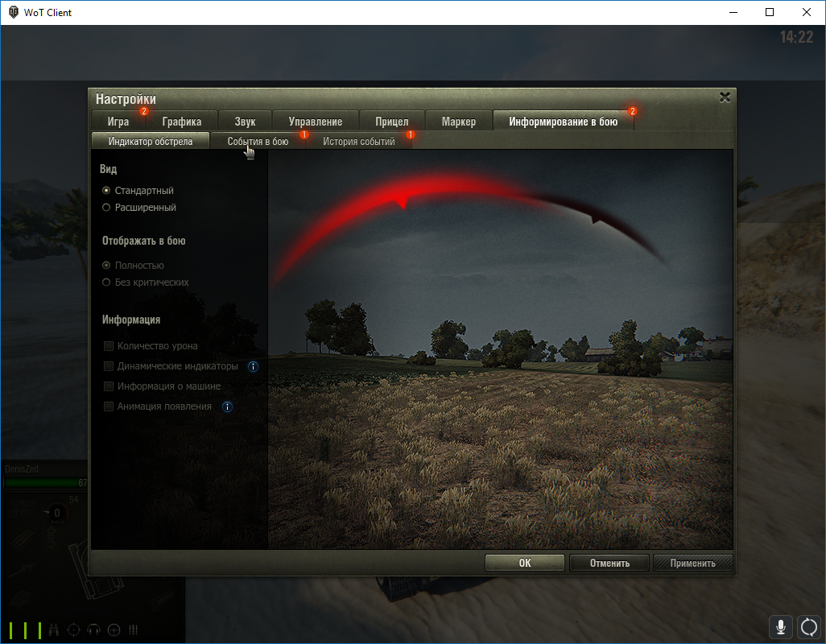The height and width of the screenshot is (644, 826).
Task: Click the Вид section heading
Action: 108,169
